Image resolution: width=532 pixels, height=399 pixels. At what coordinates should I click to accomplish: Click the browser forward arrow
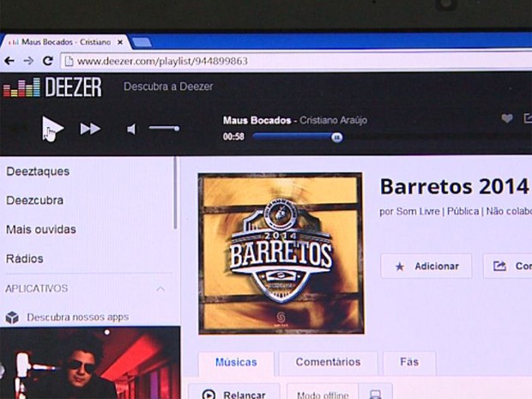click(x=28, y=61)
